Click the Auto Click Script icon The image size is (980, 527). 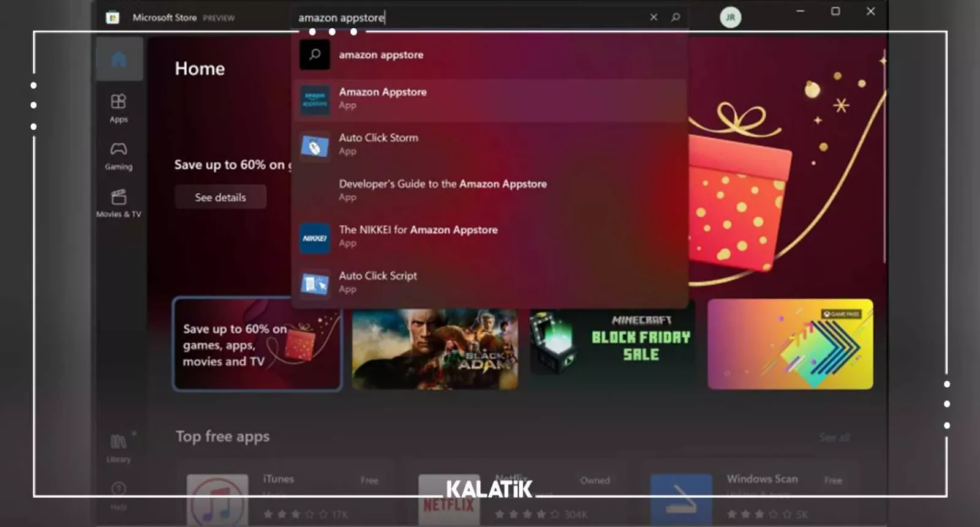point(315,284)
